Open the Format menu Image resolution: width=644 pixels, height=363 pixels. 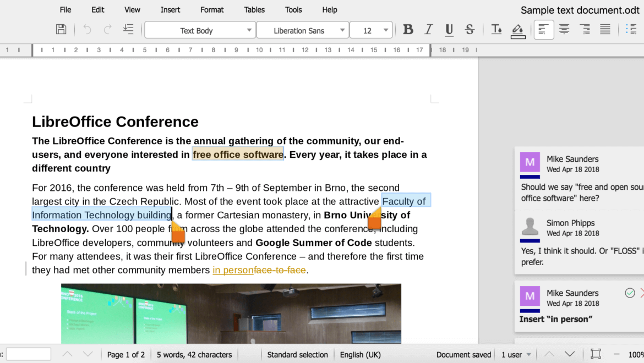[x=212, y=9]
